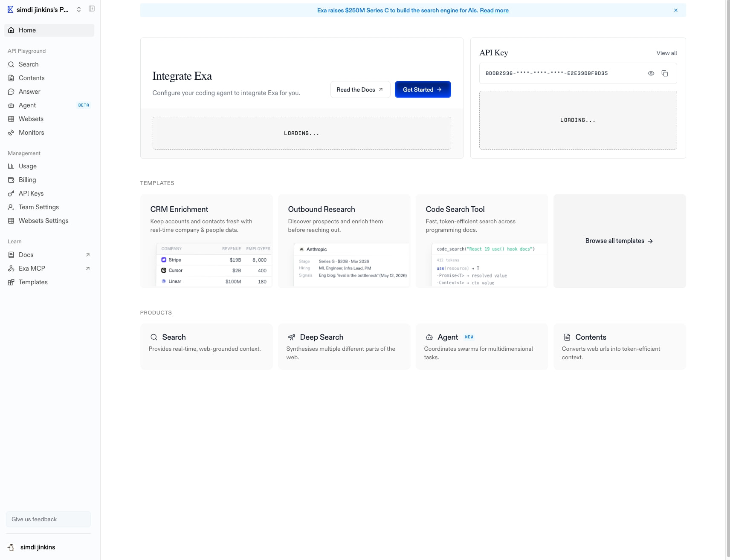The height and width of the screenshot is (560, 730).
Task: Click the Templates icon in the sidebar
Action: 11,282
